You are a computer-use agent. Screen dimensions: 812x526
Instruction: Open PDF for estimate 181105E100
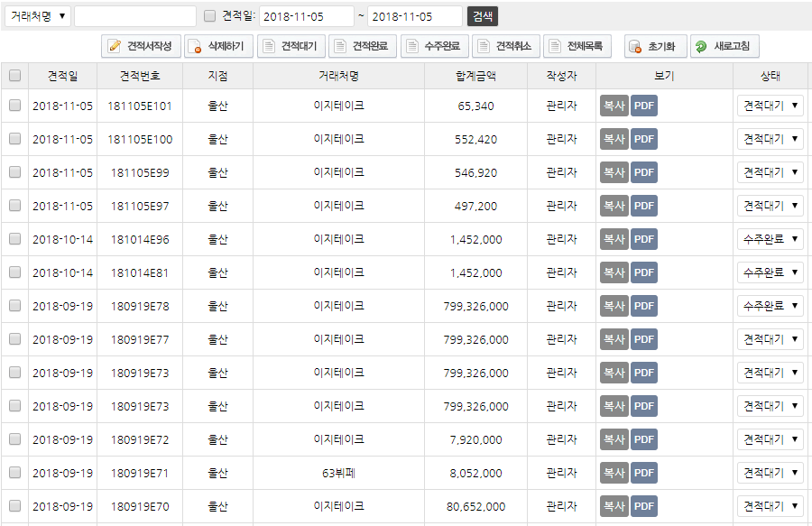tap(644, 139)
